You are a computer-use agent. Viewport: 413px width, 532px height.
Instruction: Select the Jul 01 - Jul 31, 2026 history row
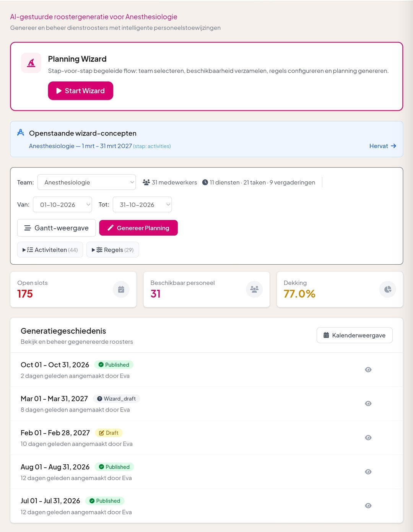tap(206, 506)
